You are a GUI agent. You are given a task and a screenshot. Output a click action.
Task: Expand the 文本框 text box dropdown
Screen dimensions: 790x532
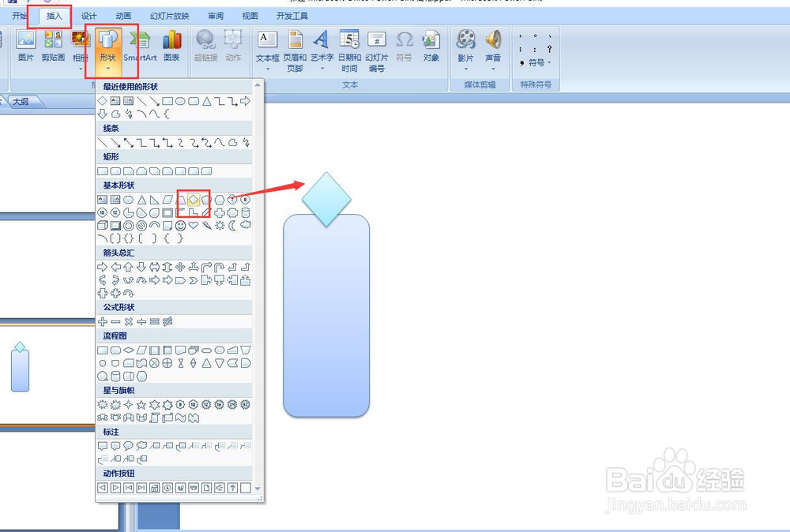click(x=268, y=69)
